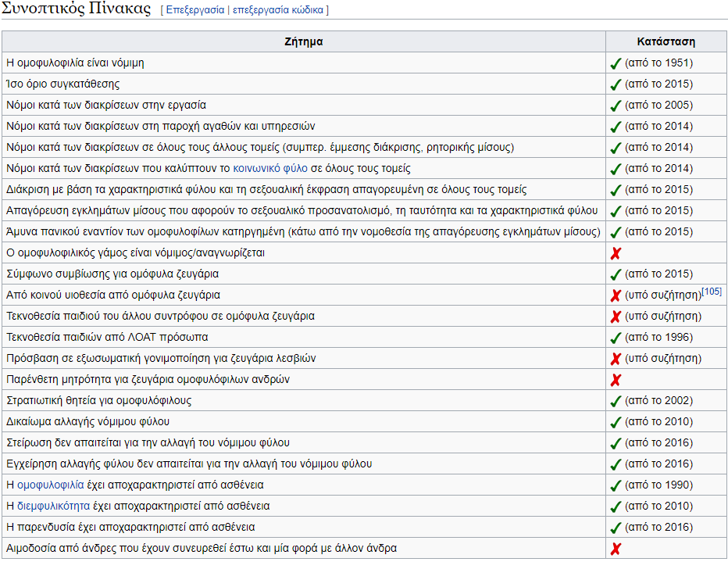This screenshot has width=728, height=562.
Task: Click the green check for Ίσο όριο συγκατάθεσης
Action: point(616,84)
